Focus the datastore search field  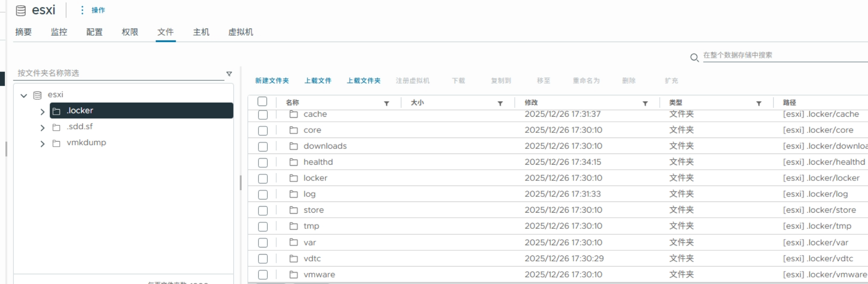(785, 55)
